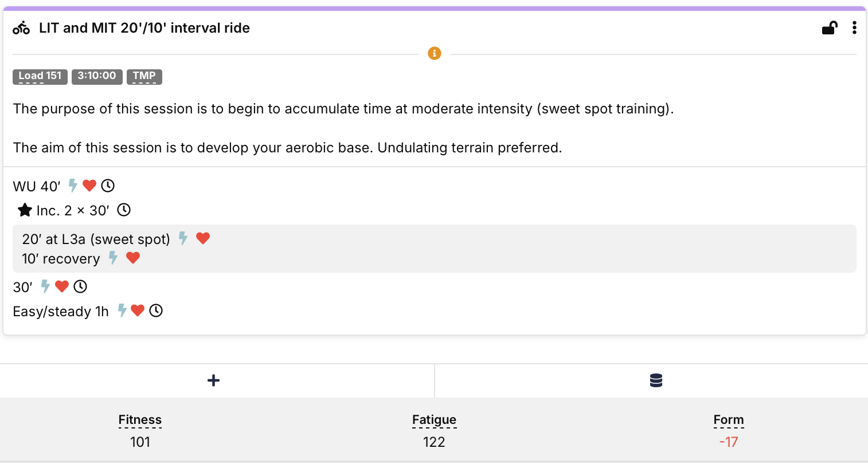Click the clock icon after Inc. 2 × 30′
The width and height of the screenshot is (868, 464).
point(124,210)
